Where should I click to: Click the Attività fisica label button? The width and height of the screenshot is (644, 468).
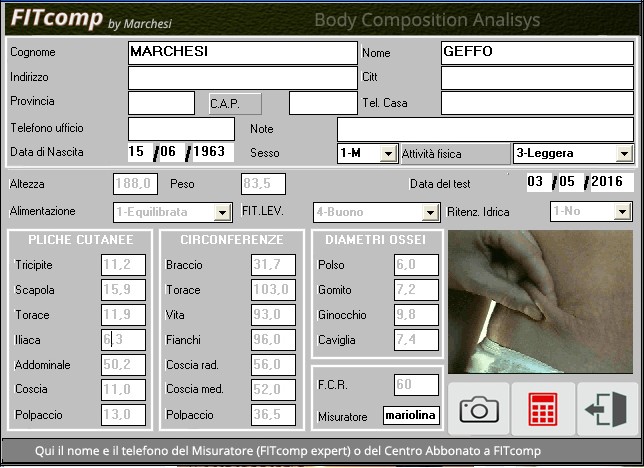(x=455, y=154)
